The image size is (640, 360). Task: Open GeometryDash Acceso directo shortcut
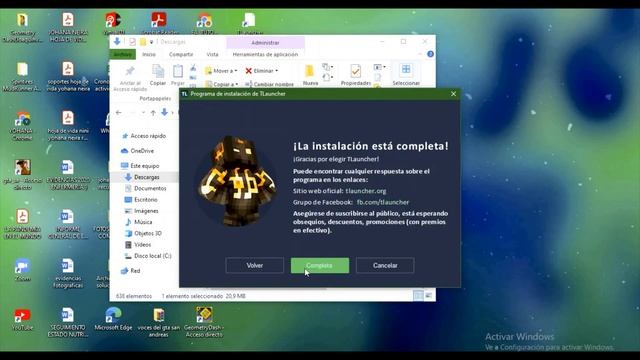204,322
